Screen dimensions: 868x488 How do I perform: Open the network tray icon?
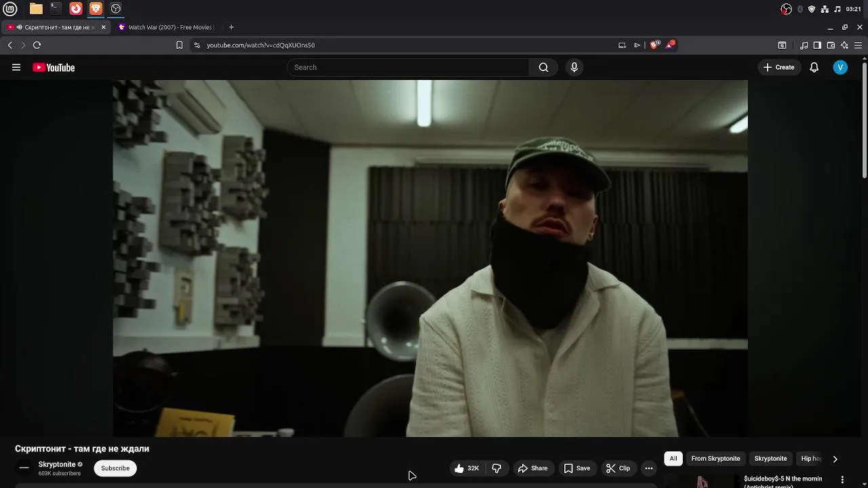(825, 9)
